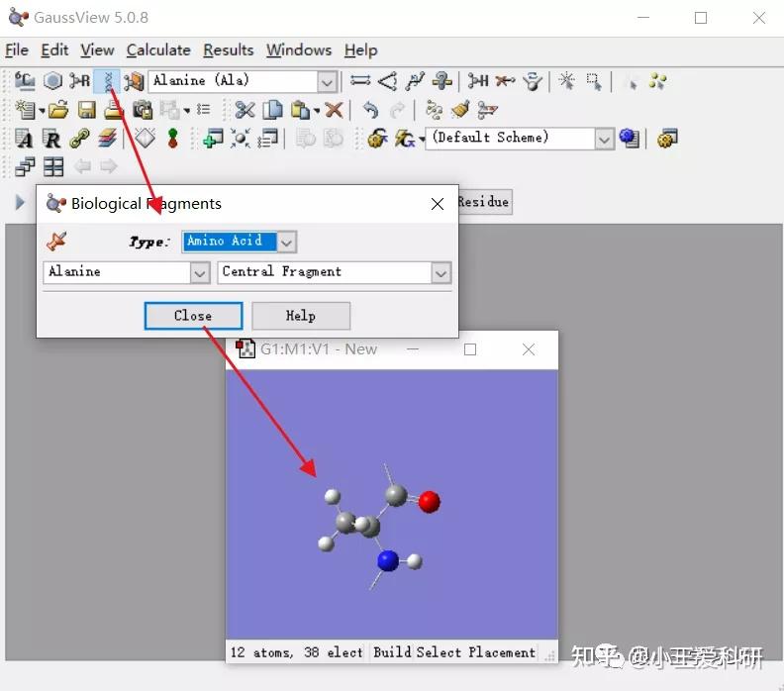
Task: Click the Rebond tool icon
Action: 434,110
